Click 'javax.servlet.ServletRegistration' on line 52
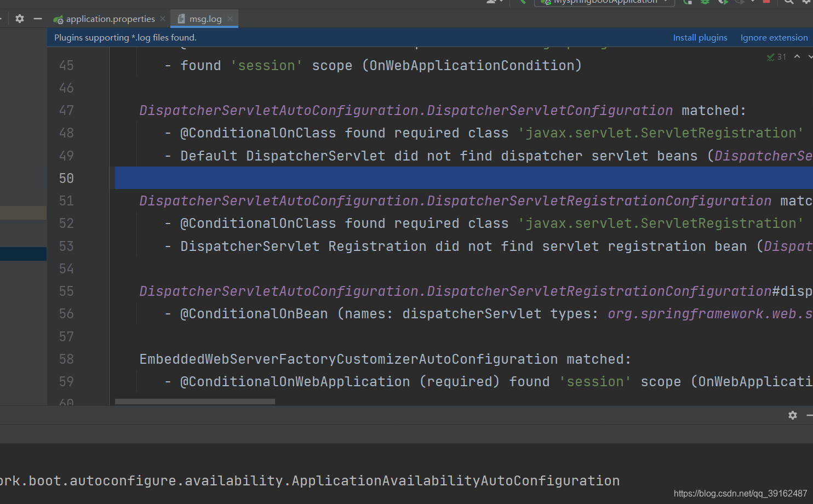Image resolution: width=813 pixels, height=504 pixels. click(661, 224)
